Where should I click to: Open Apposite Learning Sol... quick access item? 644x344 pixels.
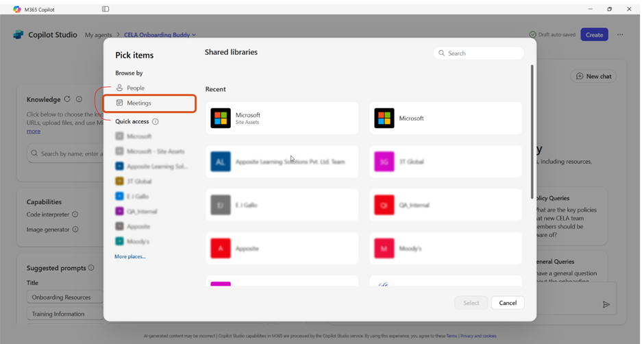[151, 167]
